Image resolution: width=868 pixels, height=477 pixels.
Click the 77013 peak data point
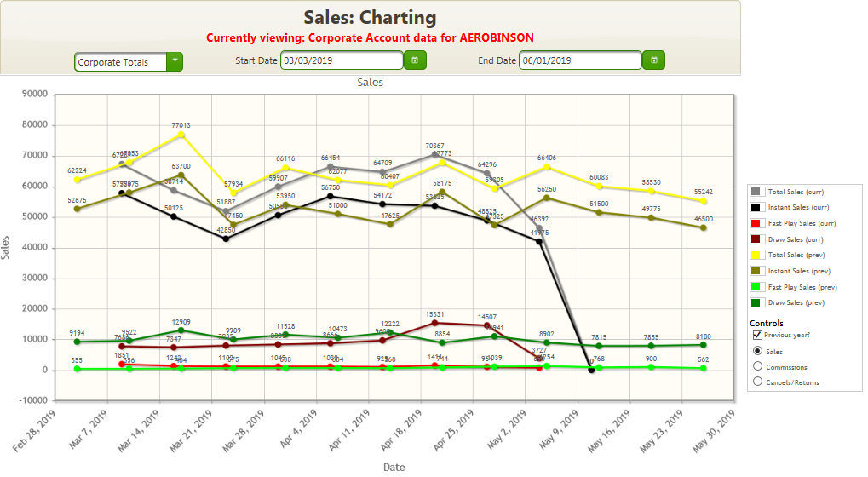coord(181,135)
